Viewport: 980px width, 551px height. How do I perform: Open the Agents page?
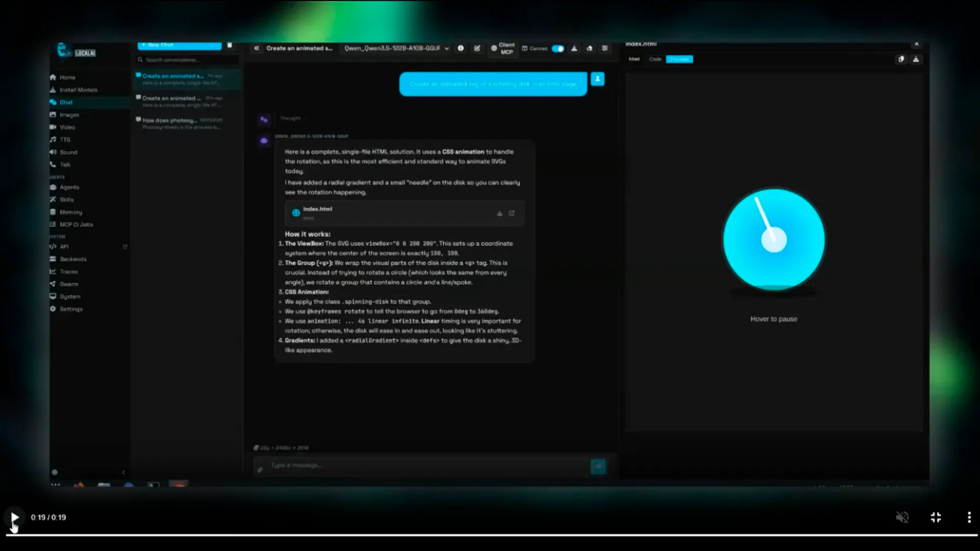click(69, 187)
